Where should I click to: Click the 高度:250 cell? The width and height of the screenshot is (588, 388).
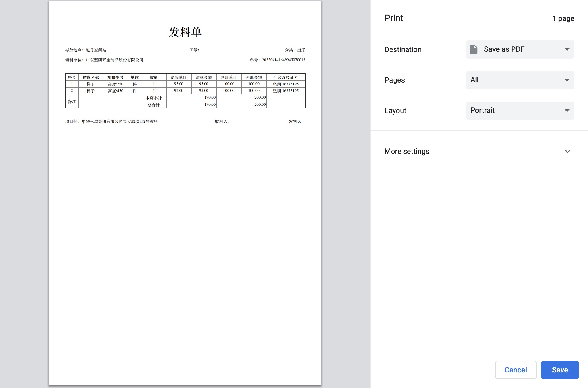click(x=116, y=84)
